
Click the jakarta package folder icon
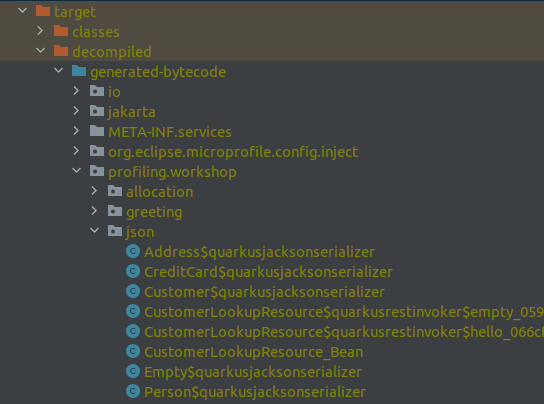[97, 111]
